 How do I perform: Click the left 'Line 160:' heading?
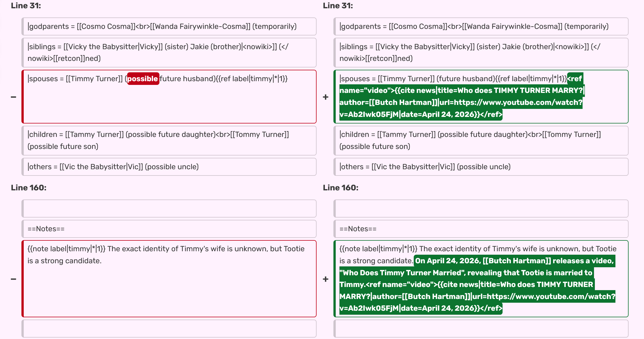pos(29,188)
